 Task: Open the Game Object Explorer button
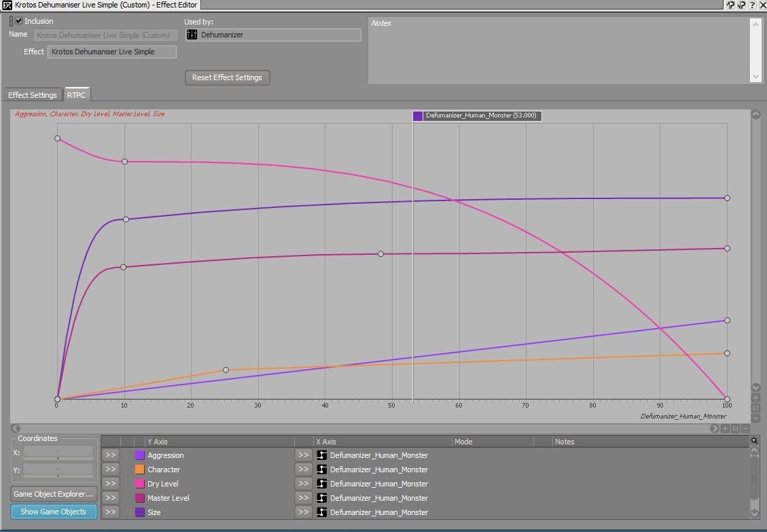click(x=53, y=494)
